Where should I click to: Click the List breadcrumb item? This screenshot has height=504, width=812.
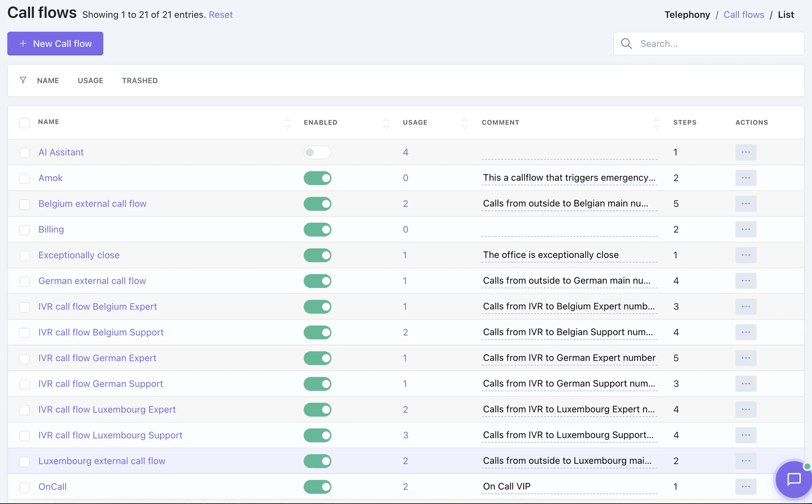(786, 15)
